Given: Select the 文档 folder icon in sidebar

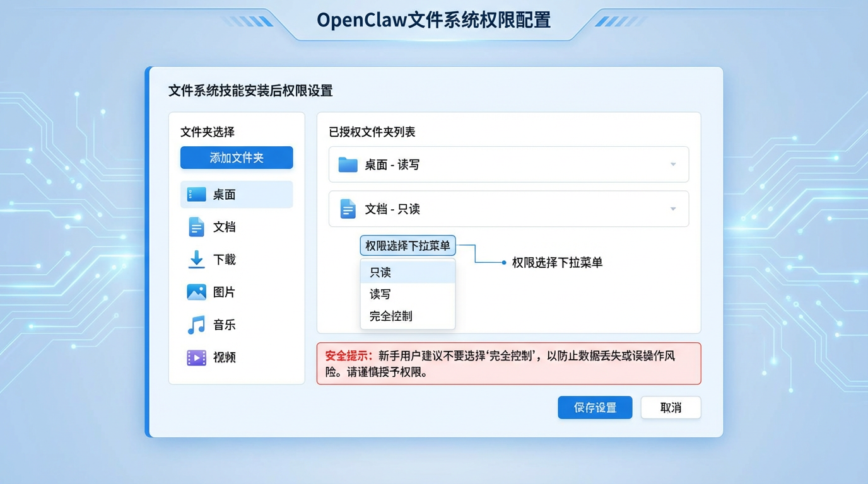Looking at the screenshot, I should (196, 227).
